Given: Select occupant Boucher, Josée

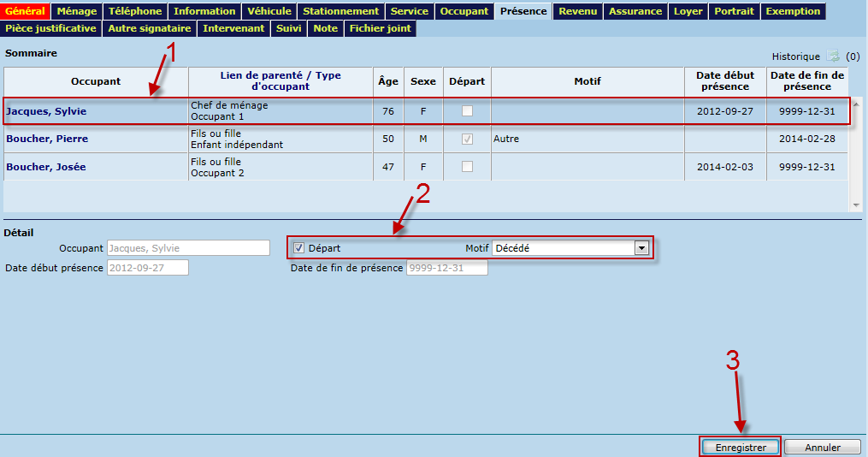Looking at the screenshot, I should [46, 167].
